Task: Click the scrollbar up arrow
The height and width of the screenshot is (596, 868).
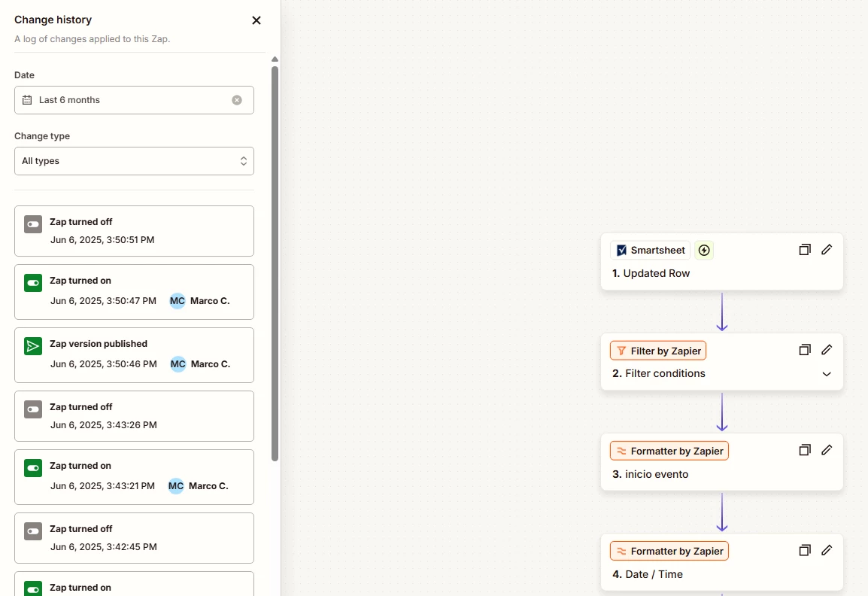Action: (275, 59)
